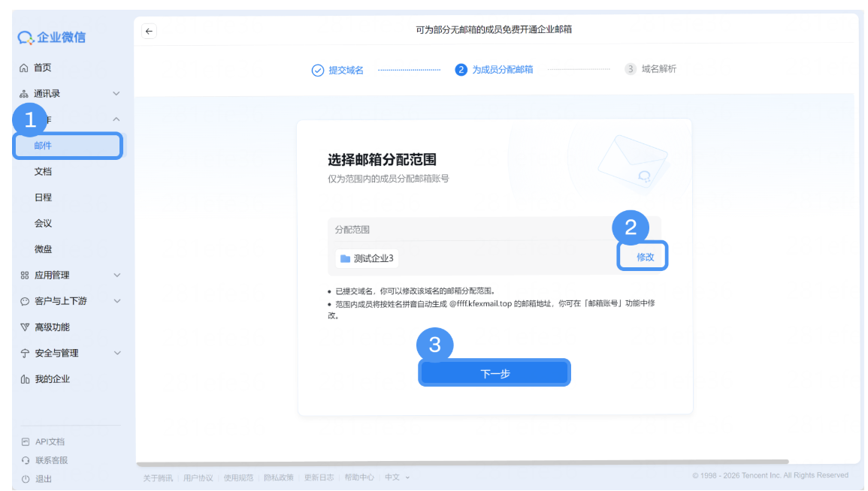Viewport: 868px width, 491px height.
Task: Open the 关于腾讯 footer link
Action: pyautogui.click(x=158, y=477)
